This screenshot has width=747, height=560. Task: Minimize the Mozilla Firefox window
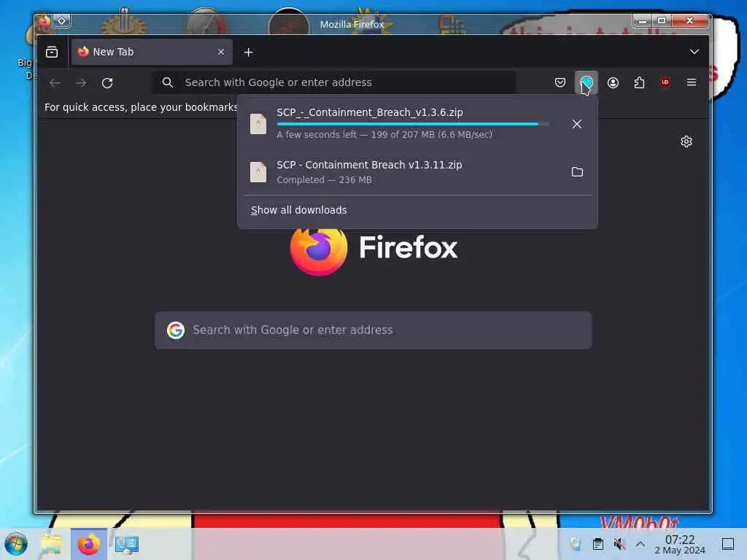(x=642, y=20)
